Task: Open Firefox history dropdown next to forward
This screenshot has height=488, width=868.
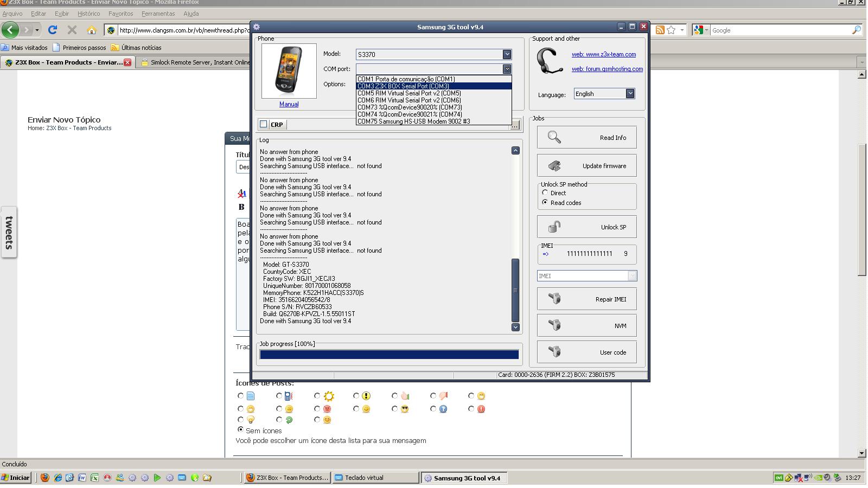Action: pyautogui.click(x=37, y=30)
